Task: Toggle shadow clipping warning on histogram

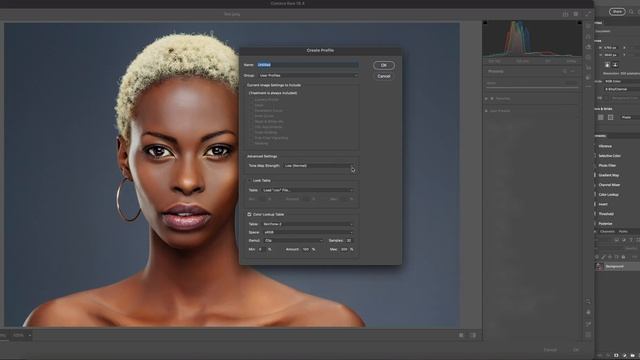Action: click(485, 23)
